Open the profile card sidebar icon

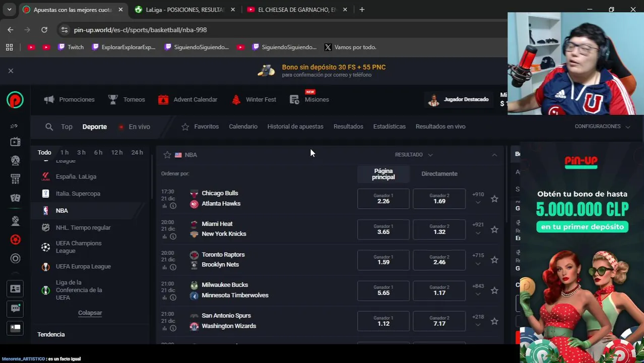click(15, 289)
